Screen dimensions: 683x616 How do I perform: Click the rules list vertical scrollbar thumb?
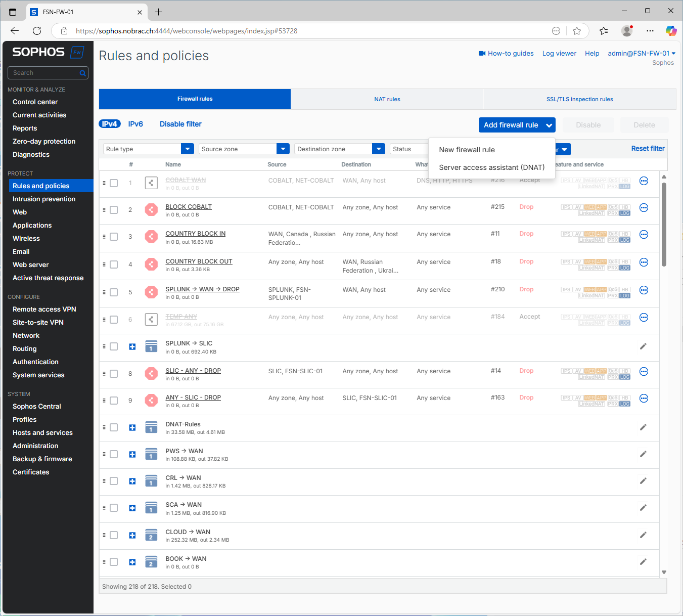tap(664, 224)
